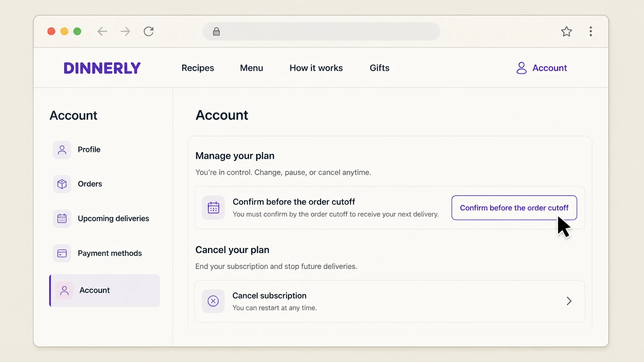644x362 pixels.
Task: Click 'You can restart at any time.' text
Action: click(275, 308)
